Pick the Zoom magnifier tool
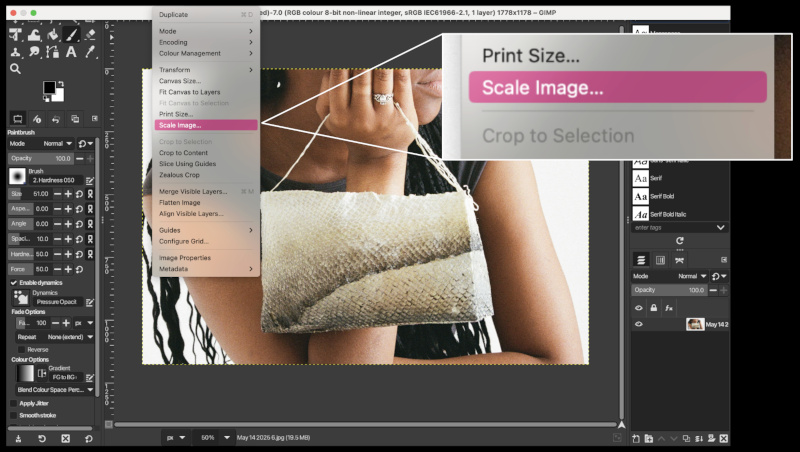Viewport: 800px width, 452px height. point(15,68)
